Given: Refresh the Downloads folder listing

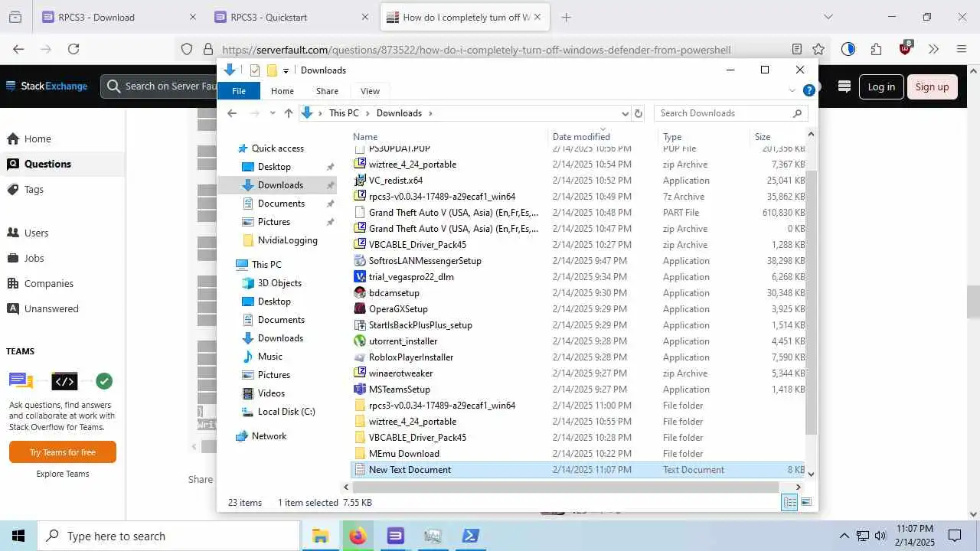Looking at the screenshot, I should [639, 113].
